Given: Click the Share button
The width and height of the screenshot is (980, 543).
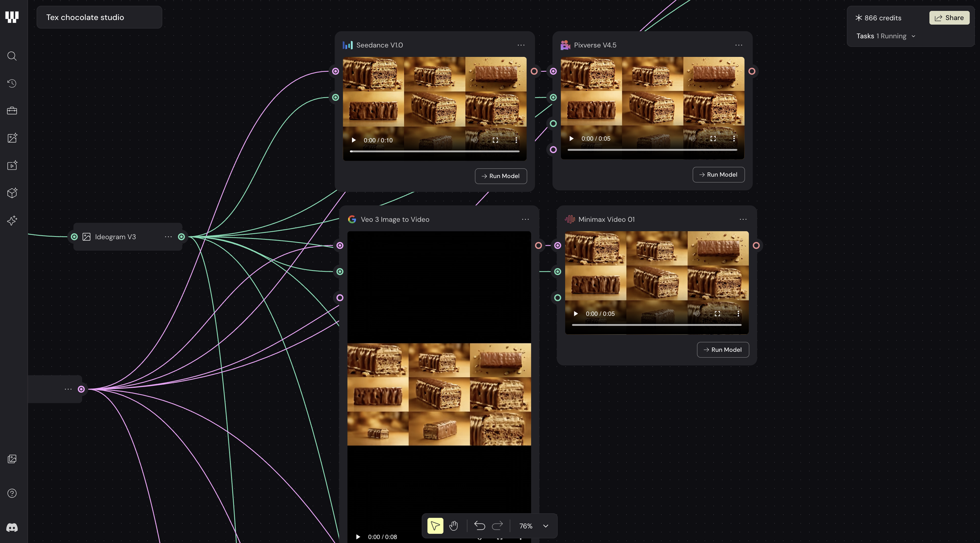Looking at the screenshot, I should click(949, 18).
